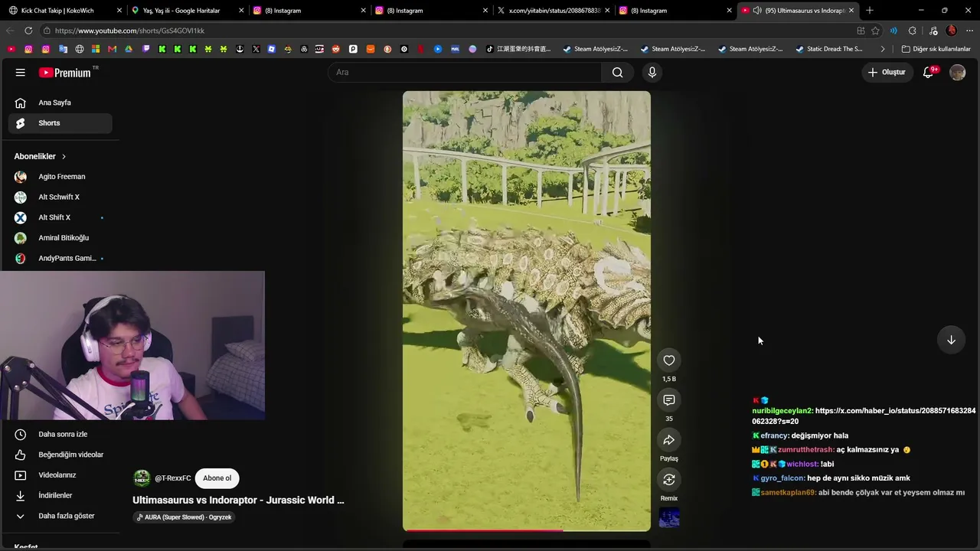Screen dimensions: 980x551
Task: Open the Twitch bookmark icon
Action: pyautogui.click(x=145, y=49)
